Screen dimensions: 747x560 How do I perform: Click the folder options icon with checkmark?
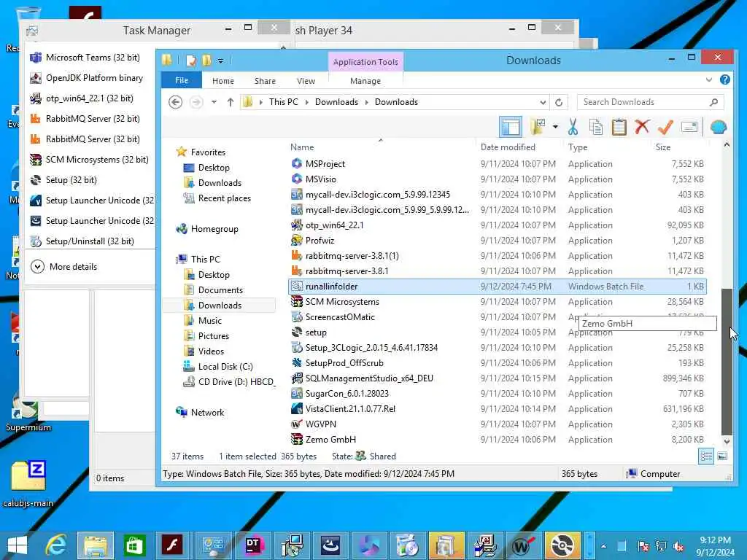coord(538,127)
